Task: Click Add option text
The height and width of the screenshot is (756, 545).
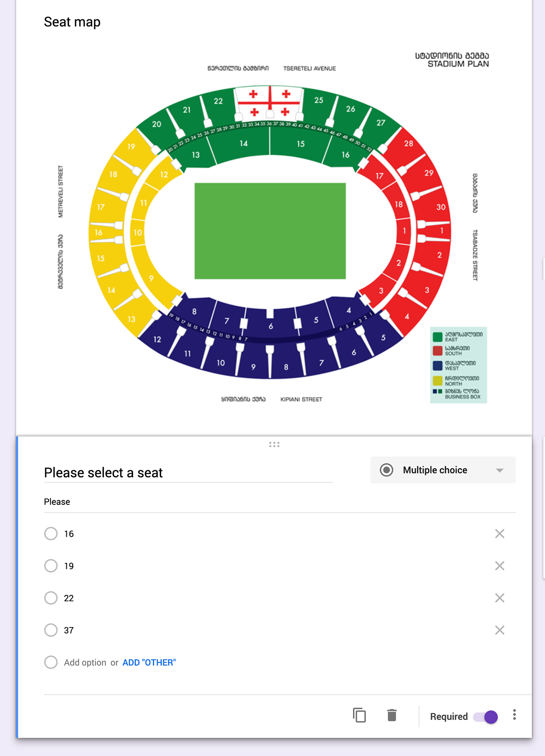Action: pos(85,662)
